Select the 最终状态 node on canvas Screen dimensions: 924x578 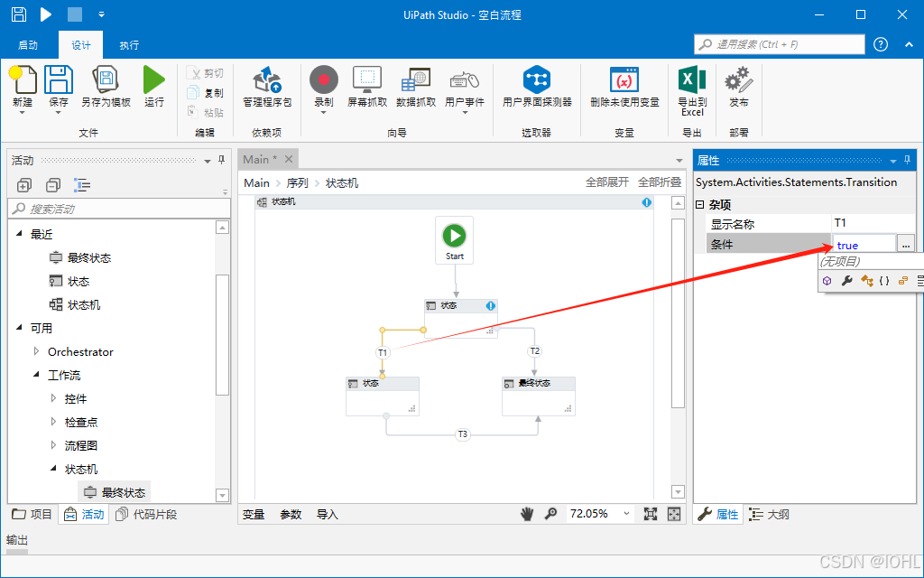(x=539, y=396)
